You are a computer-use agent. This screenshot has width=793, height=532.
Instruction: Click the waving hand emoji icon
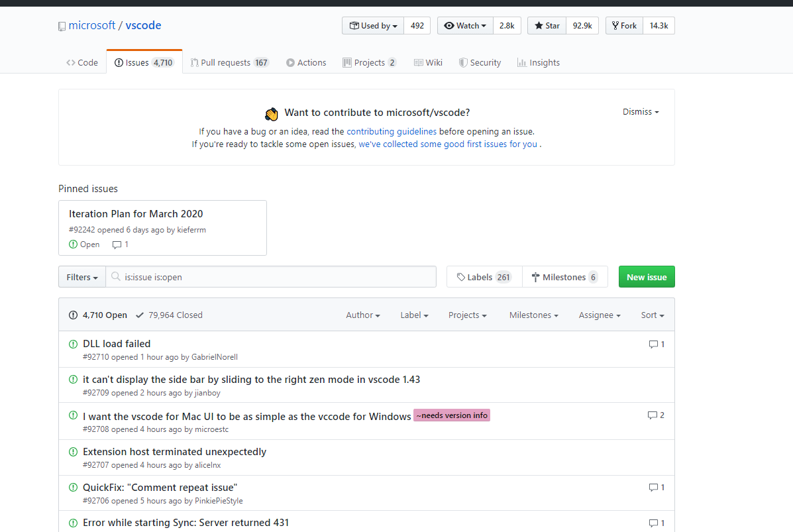(x=272, y=115)
